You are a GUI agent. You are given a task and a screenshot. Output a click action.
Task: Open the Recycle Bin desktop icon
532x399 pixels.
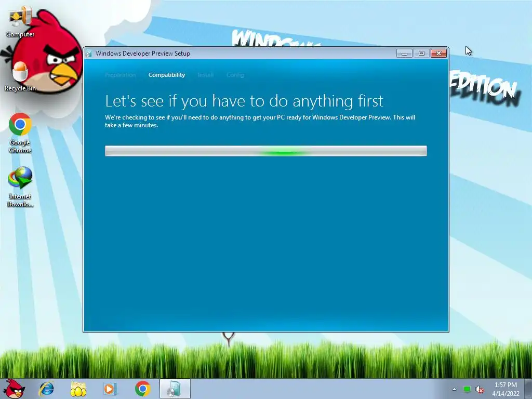tap(20, 77)
